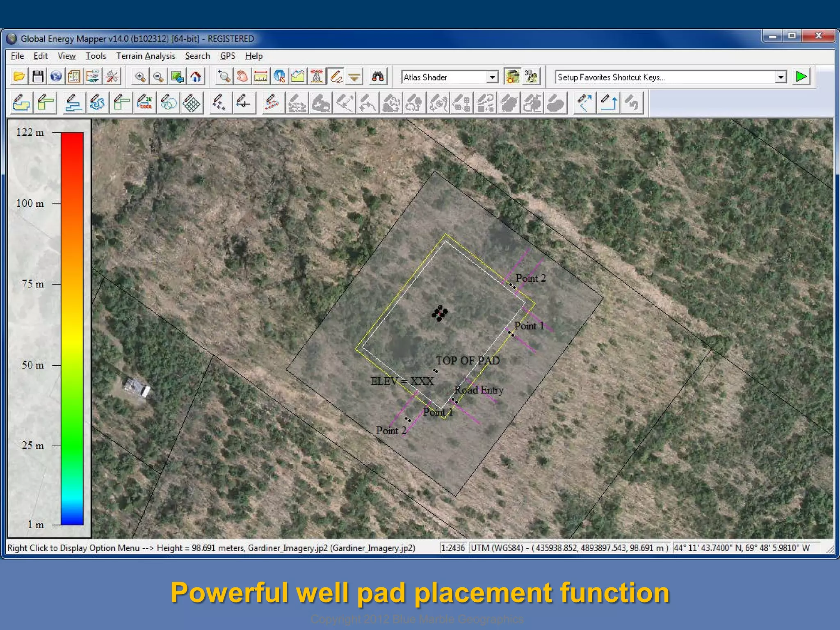
Task: Open the Terrain Analysis menu
Action: tap(146, 56)
